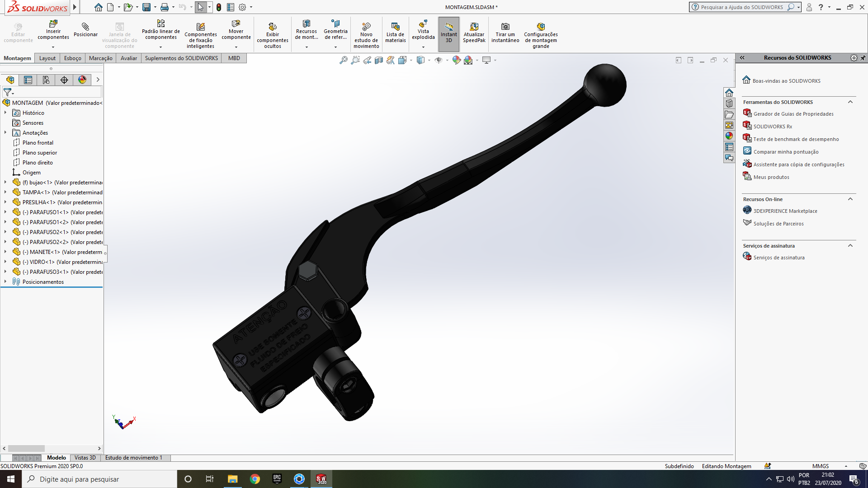Open the Estudo de movimento 1 tab
868x488 pixels.
coord(133,458)
